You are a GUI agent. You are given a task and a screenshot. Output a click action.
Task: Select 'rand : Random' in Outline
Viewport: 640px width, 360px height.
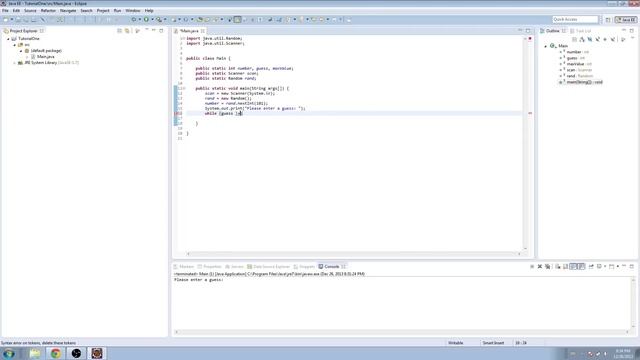579,76
